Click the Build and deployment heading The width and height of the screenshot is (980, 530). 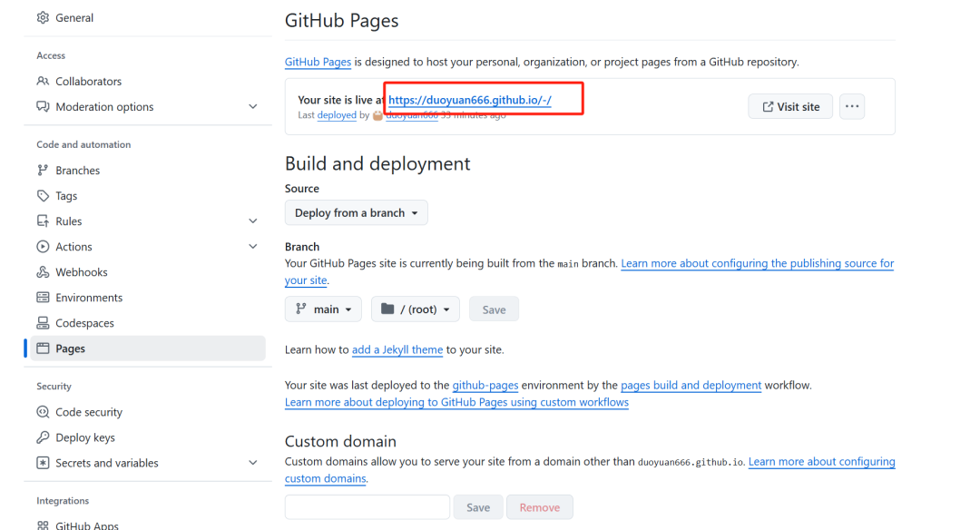tap(377, 163)
